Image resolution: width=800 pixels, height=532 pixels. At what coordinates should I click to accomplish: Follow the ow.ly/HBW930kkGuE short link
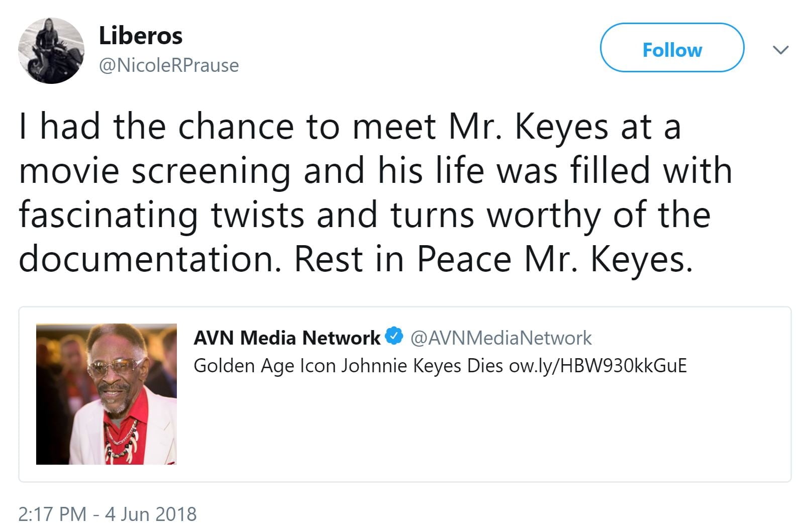click(x=597, y=366)
